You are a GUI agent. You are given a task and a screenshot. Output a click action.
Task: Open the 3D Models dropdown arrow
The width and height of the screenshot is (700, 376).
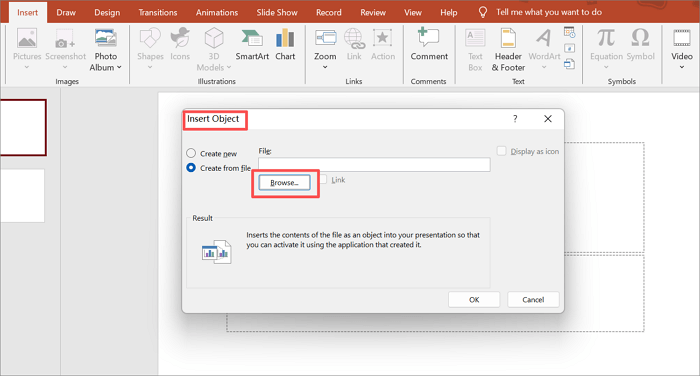pyautogui.click(x=229, y=67)
